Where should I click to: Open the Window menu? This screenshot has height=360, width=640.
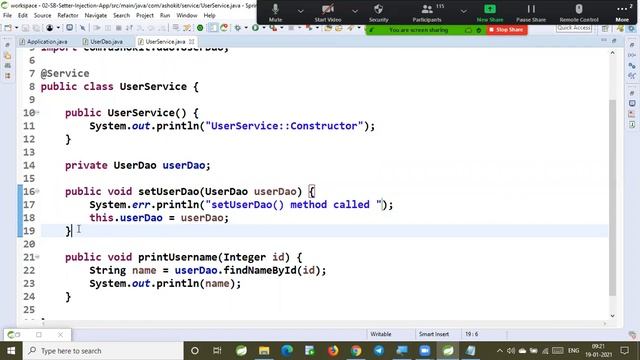(187, 16)
